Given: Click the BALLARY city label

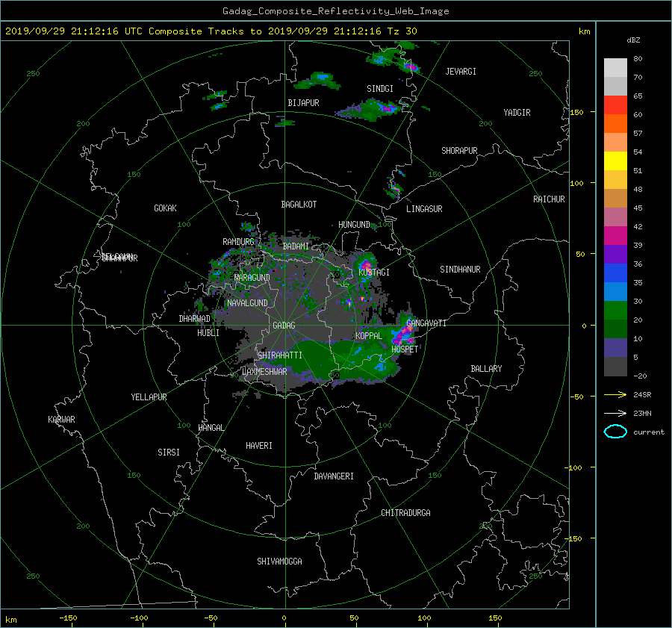Looking at the screenshot, I should 486,369.
